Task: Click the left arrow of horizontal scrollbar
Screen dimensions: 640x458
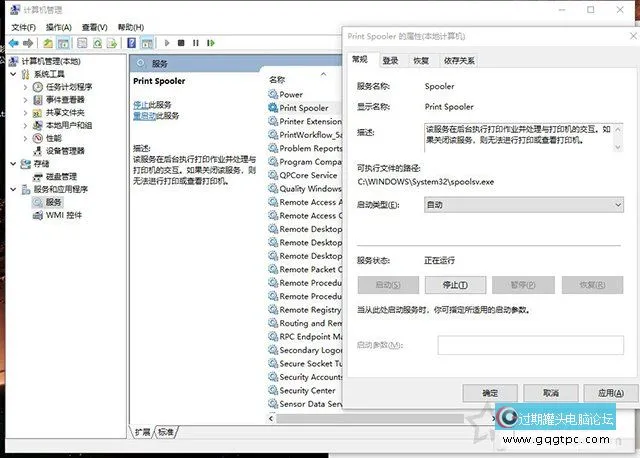Action: click(271, 418)
